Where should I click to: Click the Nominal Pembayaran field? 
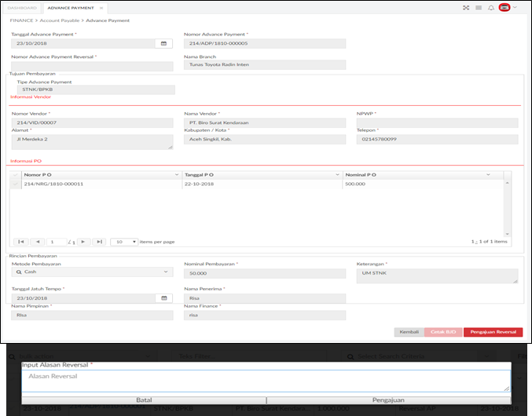(x=265, y=273)
